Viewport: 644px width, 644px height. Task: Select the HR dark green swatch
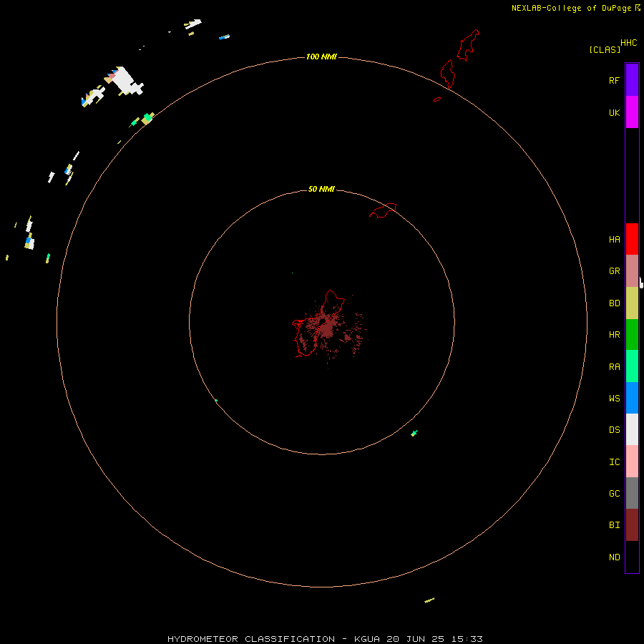pyautogui.click(x=632, y=335)
